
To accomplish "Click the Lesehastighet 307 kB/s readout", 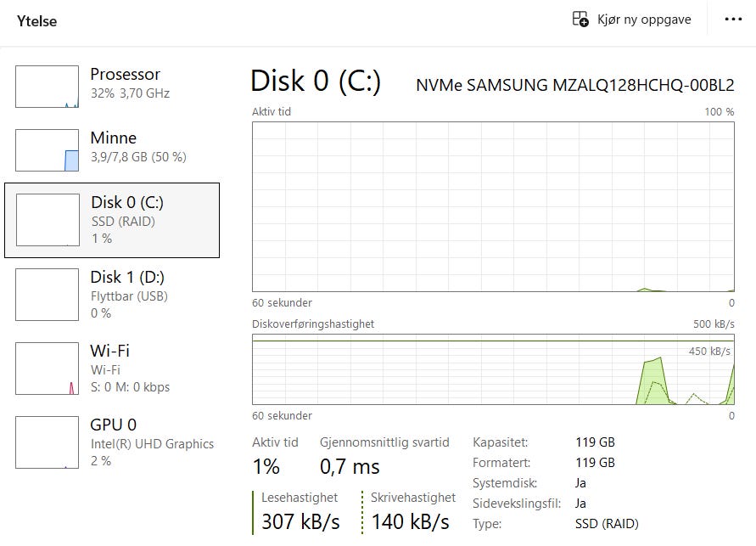I will (x=300, y=521).
